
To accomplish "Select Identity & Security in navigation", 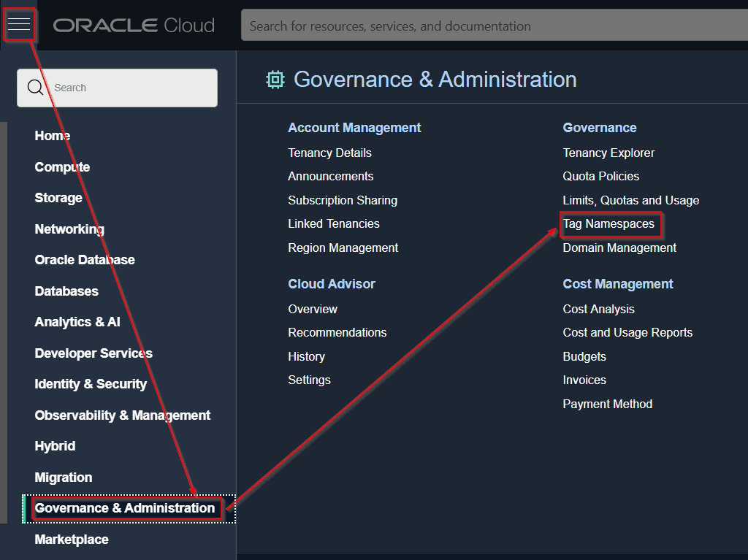I will (91, 384).
